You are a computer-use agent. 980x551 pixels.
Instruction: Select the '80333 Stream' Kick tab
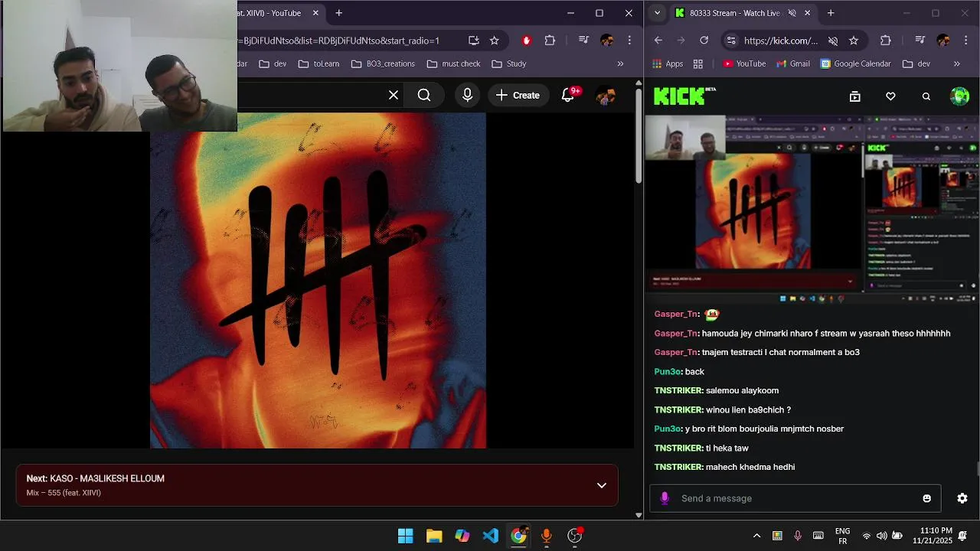tap(734, 13)
